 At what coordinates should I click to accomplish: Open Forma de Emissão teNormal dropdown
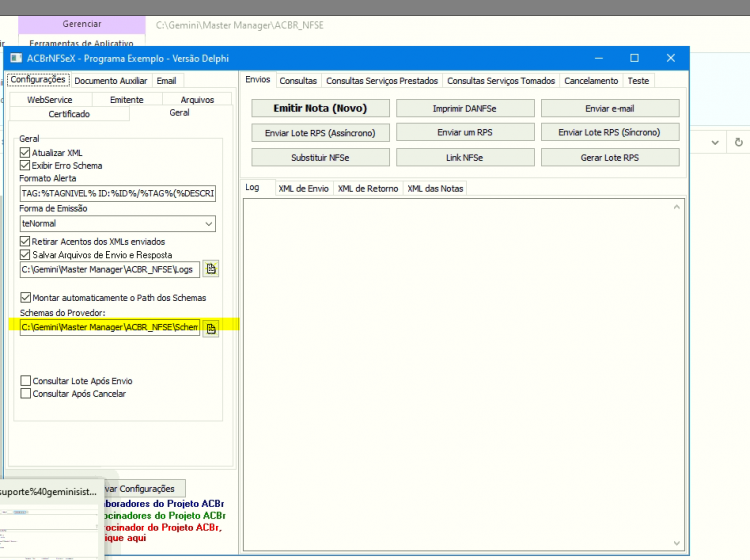point(209,223)
